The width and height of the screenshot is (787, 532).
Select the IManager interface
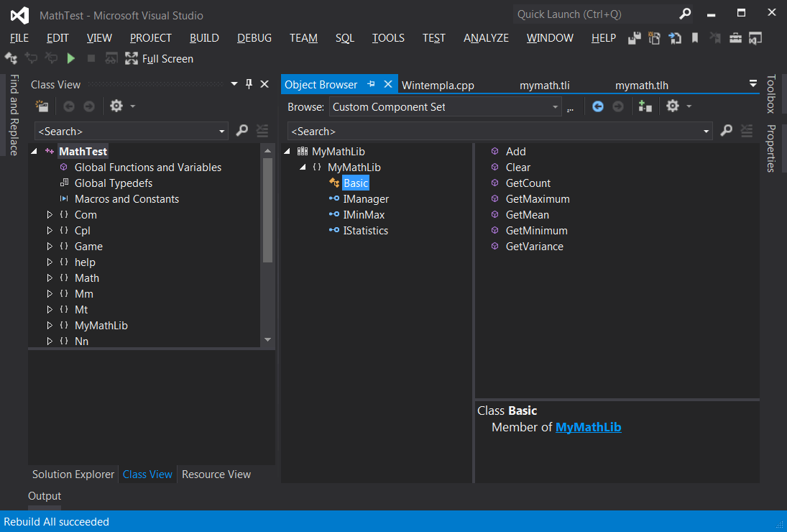point(366,198)
